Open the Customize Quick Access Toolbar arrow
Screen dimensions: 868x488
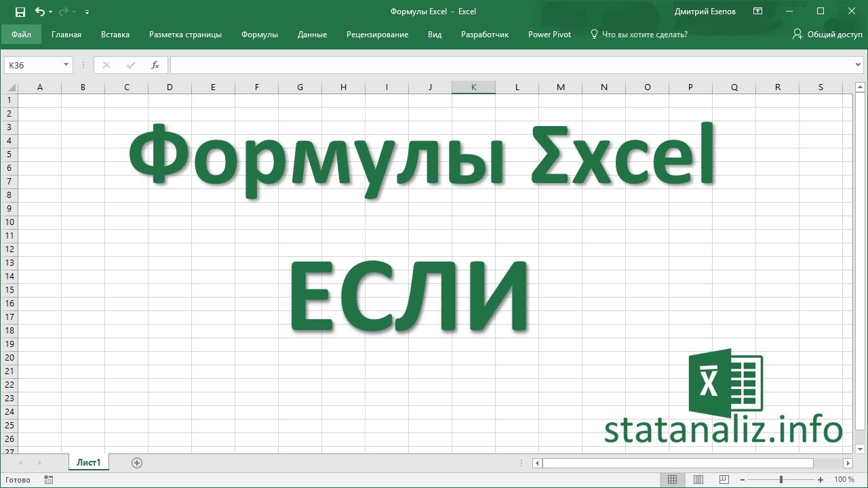(x=87, y=12)
